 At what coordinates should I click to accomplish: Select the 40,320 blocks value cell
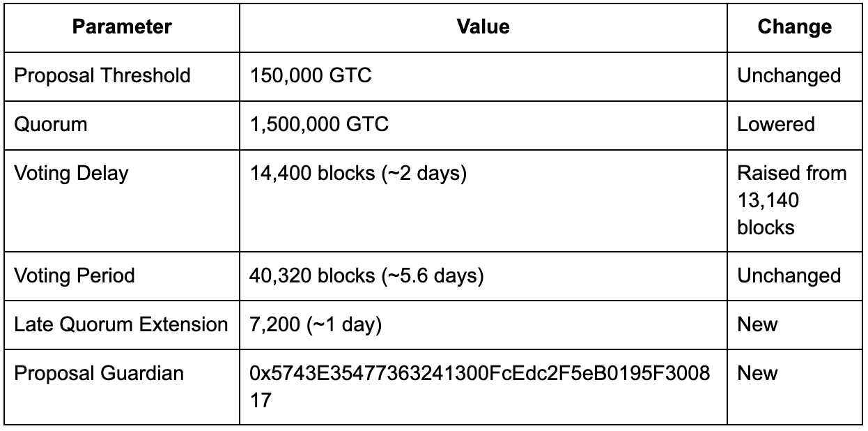[x=483, y=275]
